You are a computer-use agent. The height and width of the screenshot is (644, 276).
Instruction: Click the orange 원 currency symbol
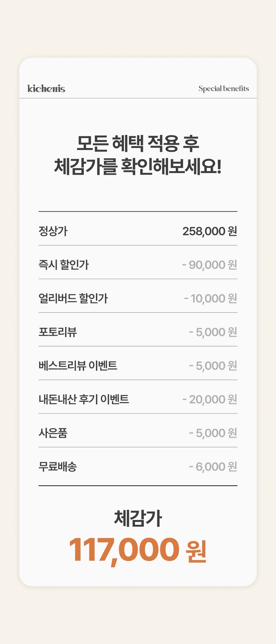coord(196,550)
